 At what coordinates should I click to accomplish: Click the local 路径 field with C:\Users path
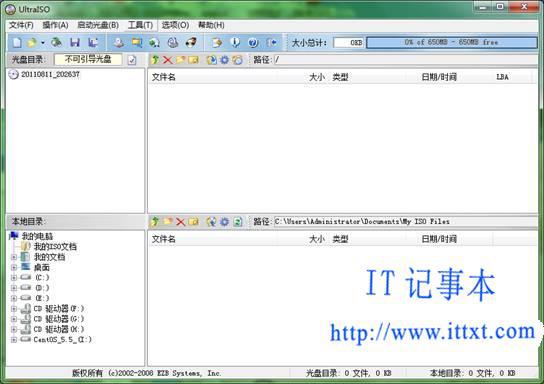point(405,221)
